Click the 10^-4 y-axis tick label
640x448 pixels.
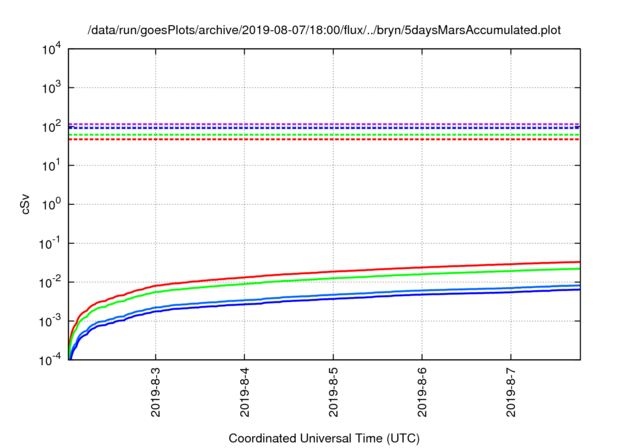coord(48,360)
